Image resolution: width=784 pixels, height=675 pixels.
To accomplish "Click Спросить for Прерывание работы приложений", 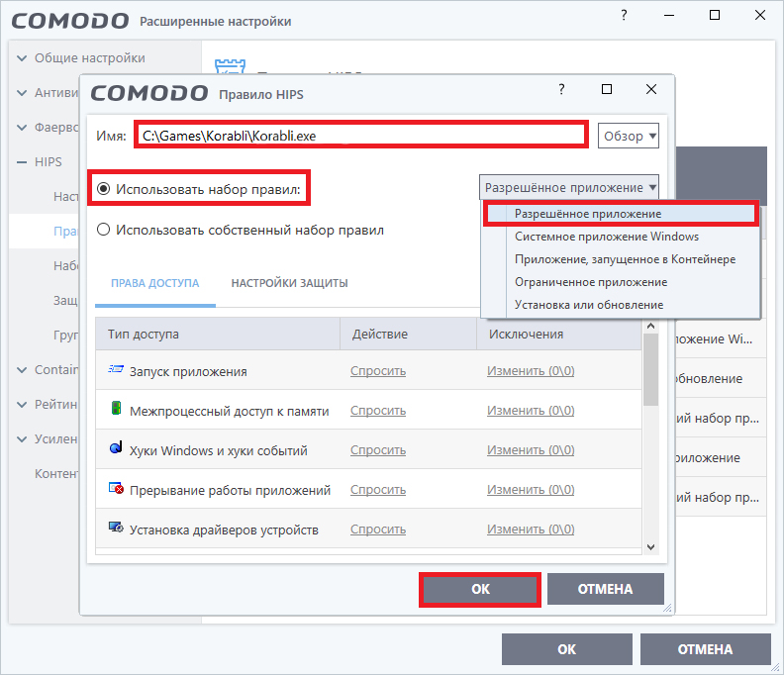I will [x=378, y=490].
